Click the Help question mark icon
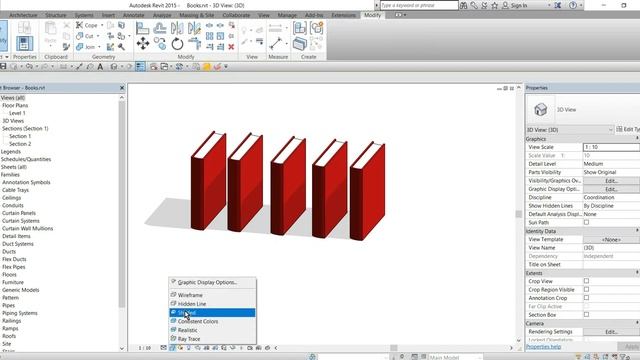The height and width of the screenshot is (360, 640). point(573,5)
